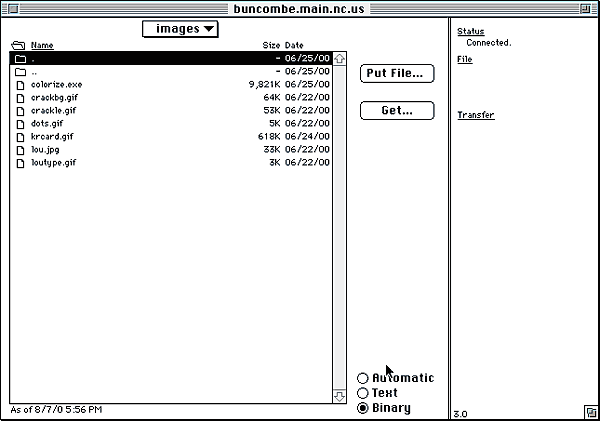Click the resize grow box at window corner
This screenshot has height=421, width=600.
(591, 412)
